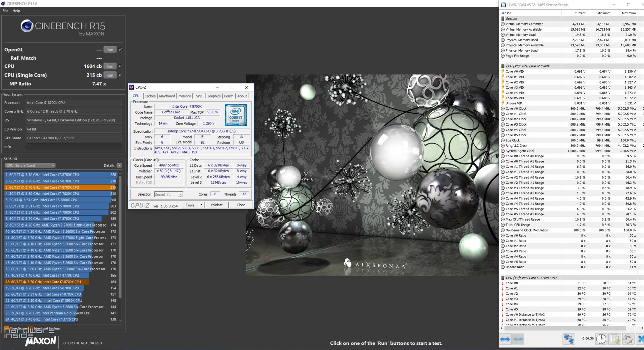
Task: Select ranking row 18 i7-8700K score 164
Action: coord(61,282)
